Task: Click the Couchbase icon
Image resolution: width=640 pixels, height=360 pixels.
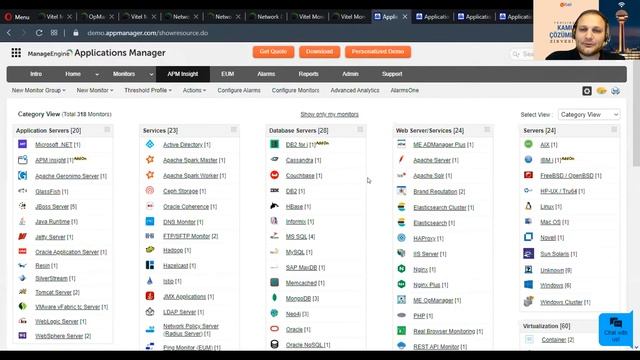Action: tap(274, 175)
